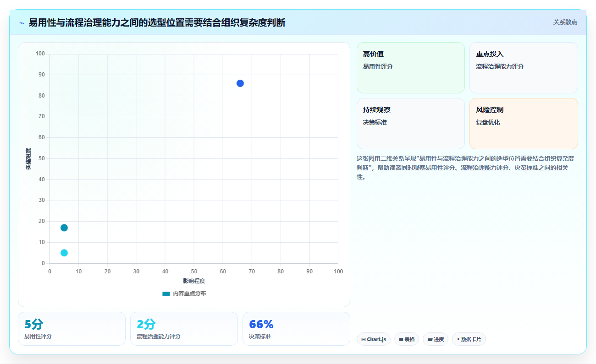Click the 2分 流程治理能力评分 stat card

184,329
